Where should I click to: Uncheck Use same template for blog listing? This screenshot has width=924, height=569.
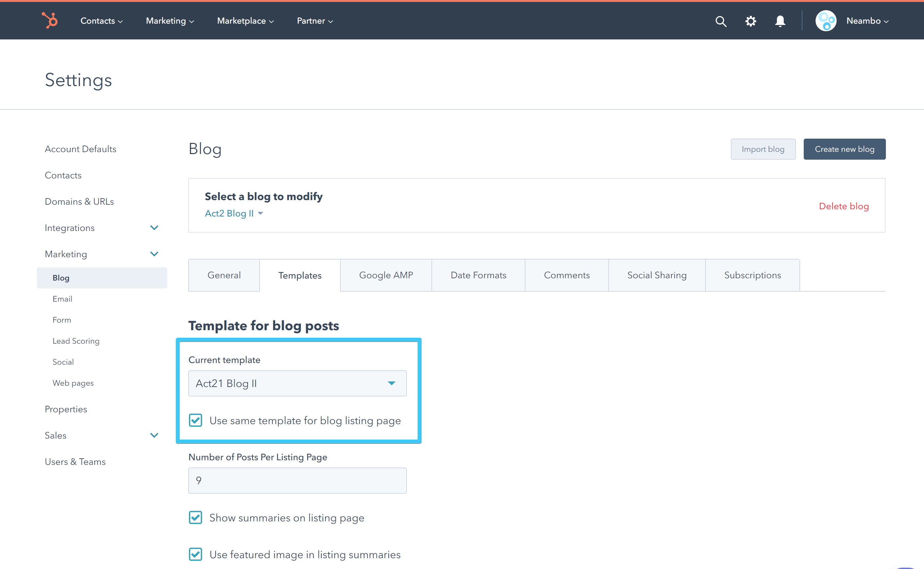click(x=195, y=421)
